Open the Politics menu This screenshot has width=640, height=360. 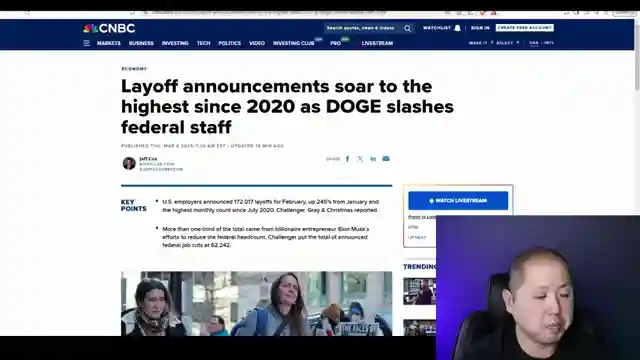pos(229,43)
